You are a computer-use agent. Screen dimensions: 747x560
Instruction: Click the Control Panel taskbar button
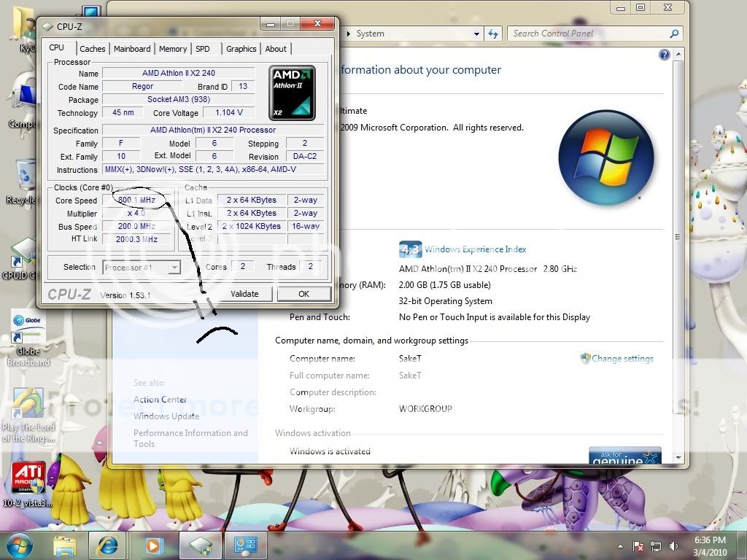click(245, 545)
